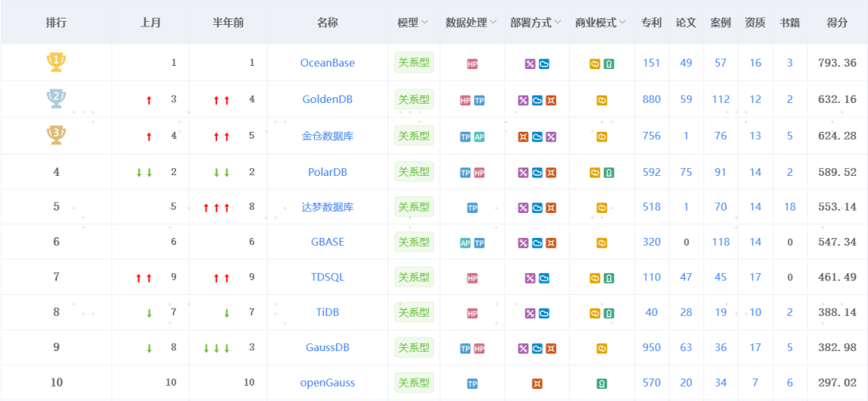Screen dimensions: 868x401
Task: Click the TP badge in 达梦数据库 row
Action: click(x=473, y=208)
